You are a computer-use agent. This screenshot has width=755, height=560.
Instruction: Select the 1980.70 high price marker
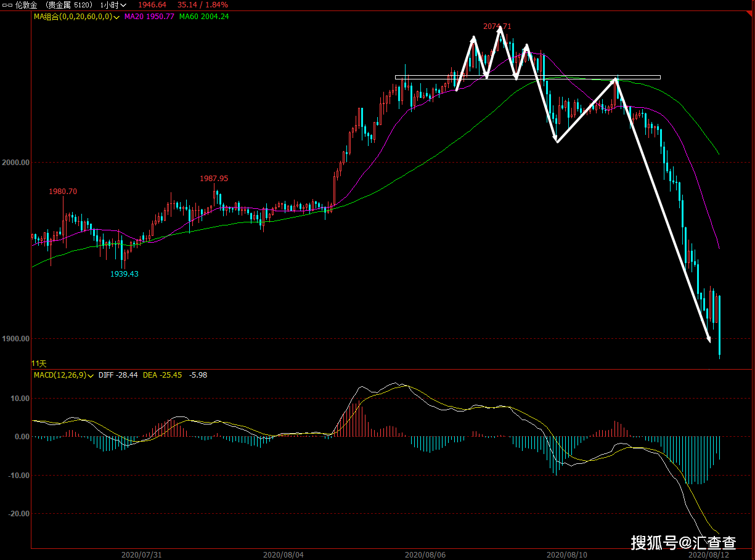click(63, 192)
